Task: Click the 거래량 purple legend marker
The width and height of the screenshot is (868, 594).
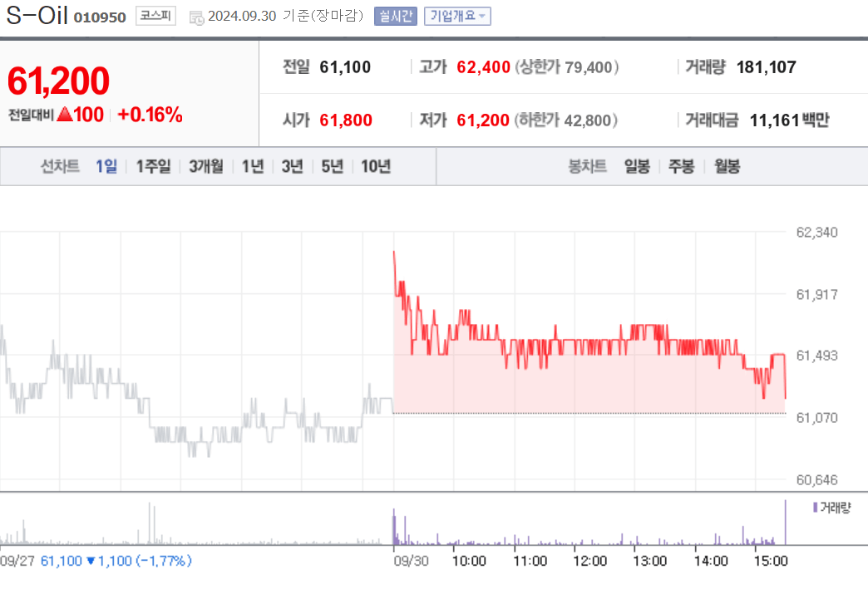Action: [815, 507]
